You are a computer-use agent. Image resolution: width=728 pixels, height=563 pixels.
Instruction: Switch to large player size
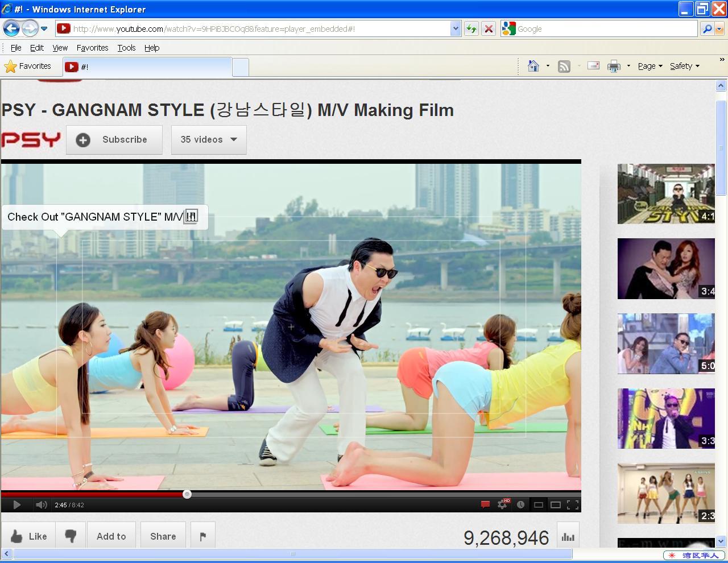[556, 504]
